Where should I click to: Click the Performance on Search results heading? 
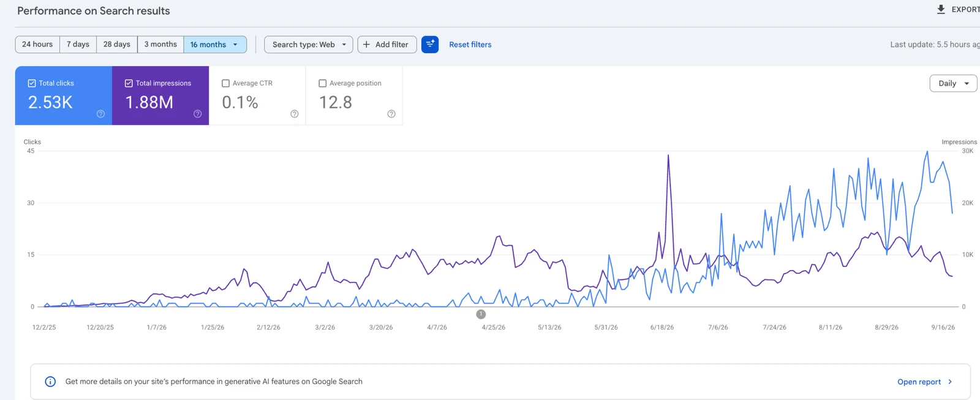pos(94,11)
